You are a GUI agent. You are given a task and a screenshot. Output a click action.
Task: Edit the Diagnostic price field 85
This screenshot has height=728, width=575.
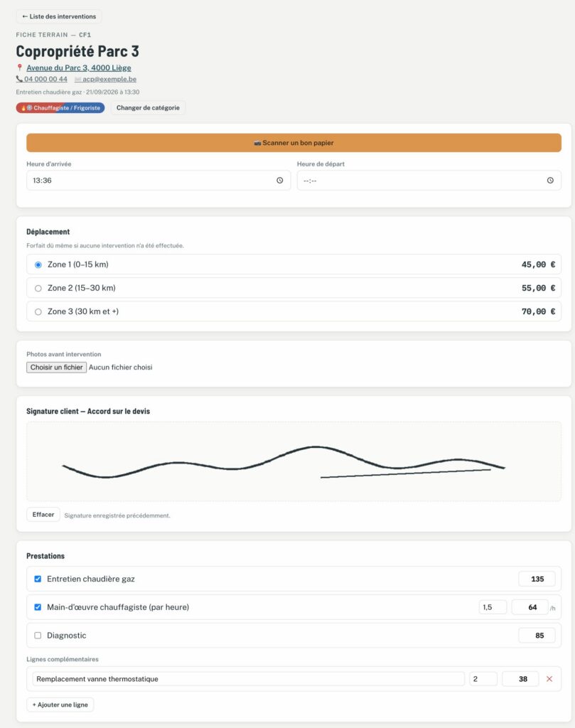pos(537,636)
